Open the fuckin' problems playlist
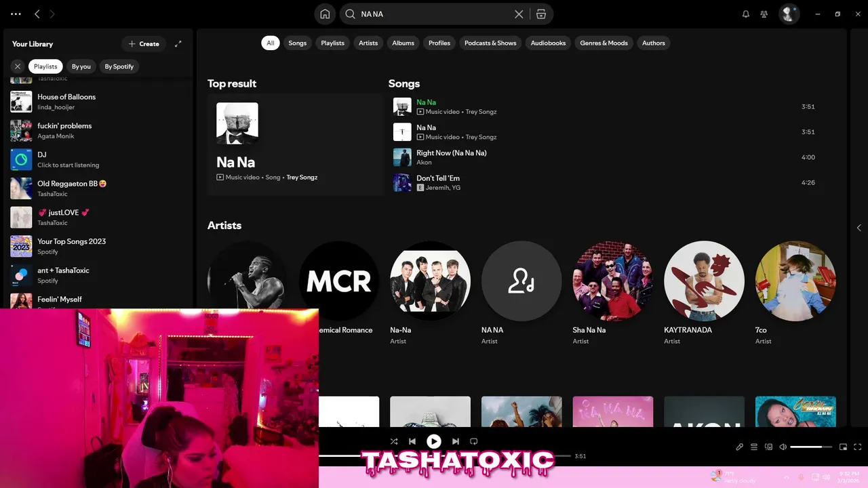 tap(98, 131)
